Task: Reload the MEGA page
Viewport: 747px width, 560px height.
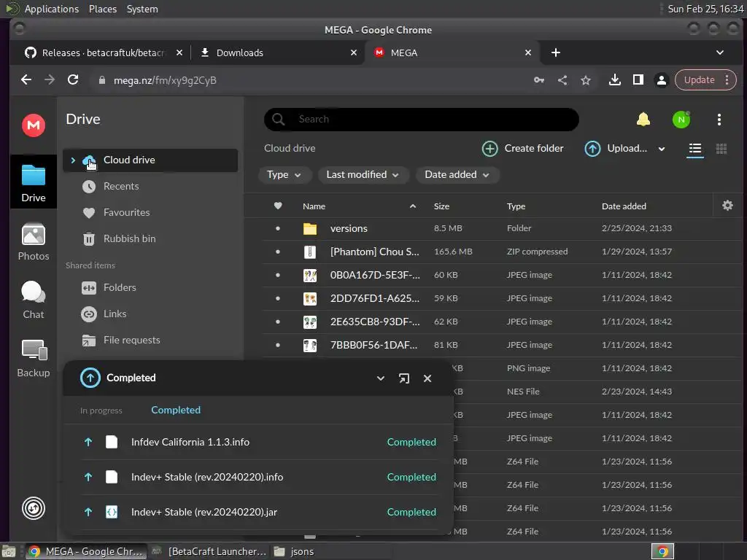Action: 73,80
